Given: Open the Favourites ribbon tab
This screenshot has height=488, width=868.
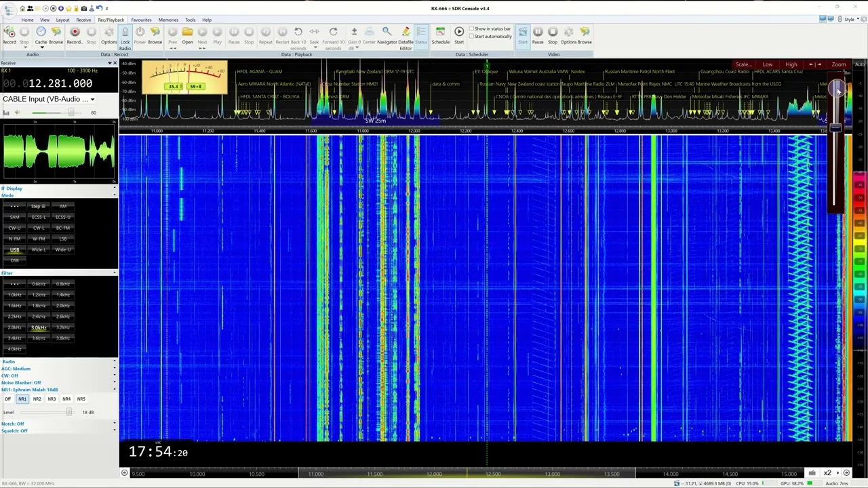Looking at the screenshot, I should [141, 20].
